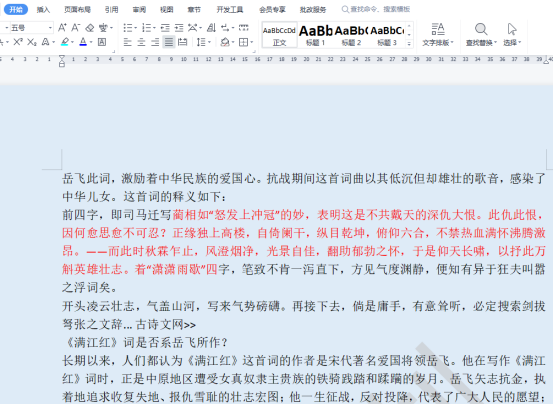Image resolution: width=553 pixels, height=404 pixels.
Task: Open the 章节 tab
Action: 194,10
